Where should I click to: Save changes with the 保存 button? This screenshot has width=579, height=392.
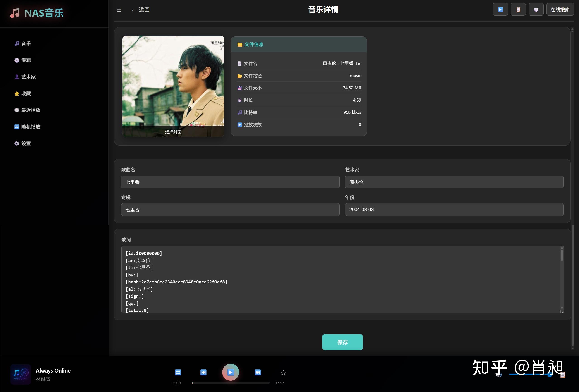[x=342, y=342]
